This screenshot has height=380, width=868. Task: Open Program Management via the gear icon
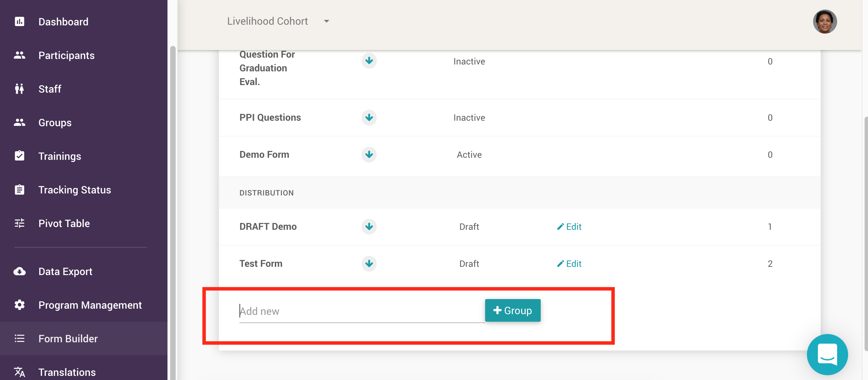[x=20, y=305]
